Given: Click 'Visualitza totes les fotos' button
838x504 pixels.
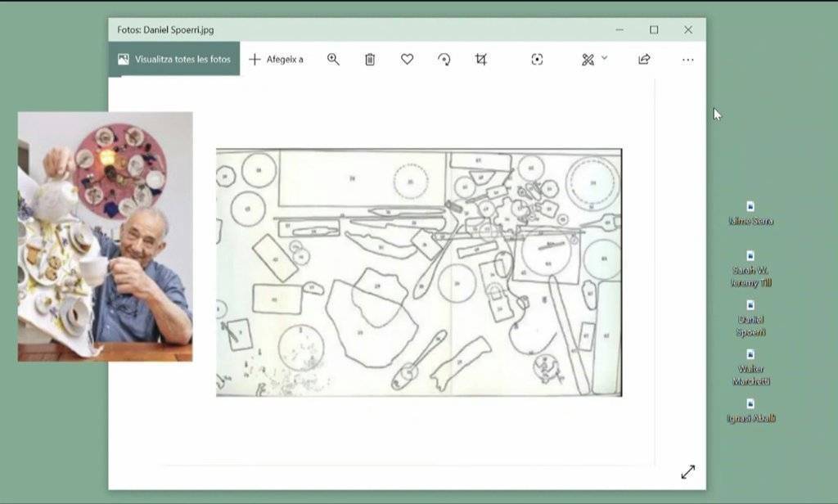Looking at the screenshot, I should 174,60.
